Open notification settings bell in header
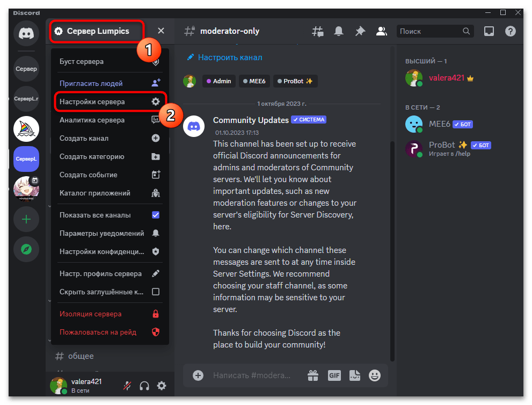The height and width of the screenshot is (405, 532). (x=339, y=31)
